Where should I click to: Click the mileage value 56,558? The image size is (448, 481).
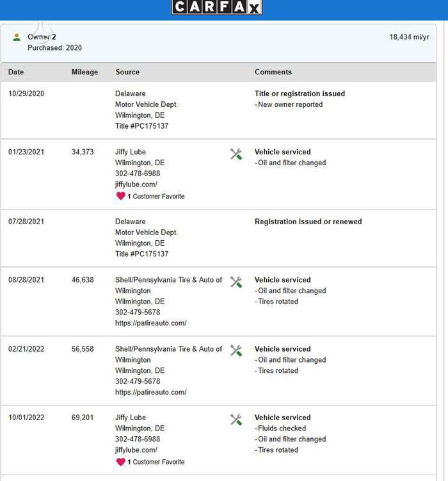coord(83,349)
